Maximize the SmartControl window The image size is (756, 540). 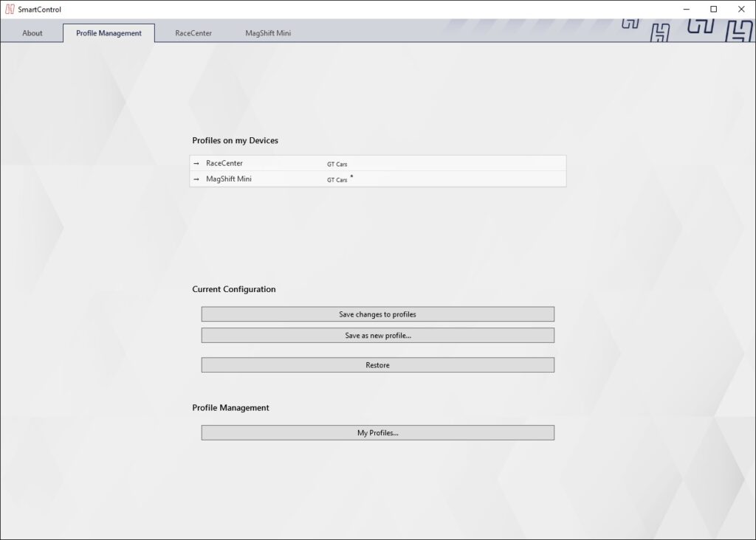tap(713, 10)
